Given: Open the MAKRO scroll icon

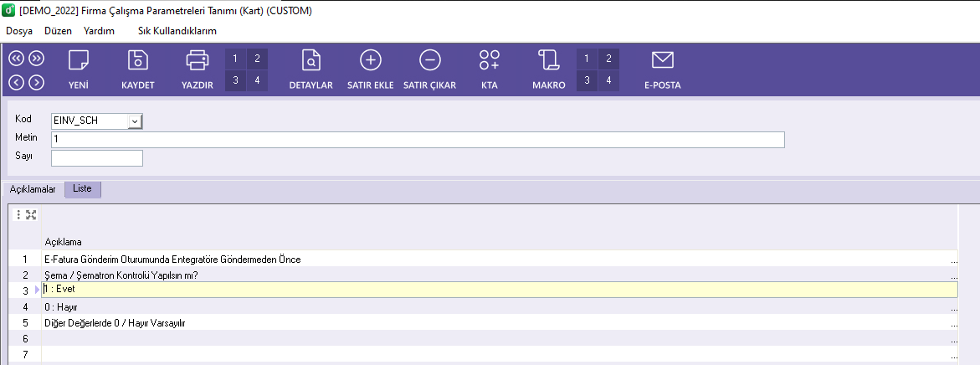Looking at the screenshot, I should (x=549, y=61).
